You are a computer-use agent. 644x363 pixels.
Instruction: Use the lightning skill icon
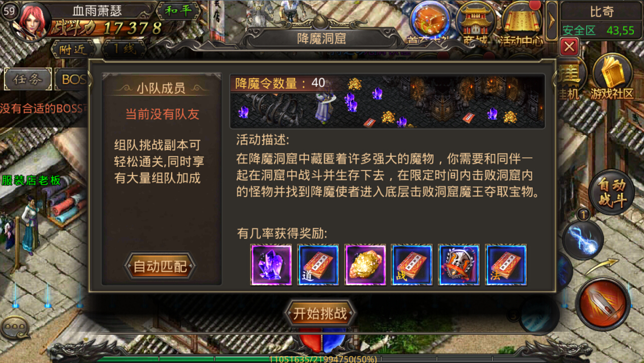pyautogui.click(x=583, y=238)
